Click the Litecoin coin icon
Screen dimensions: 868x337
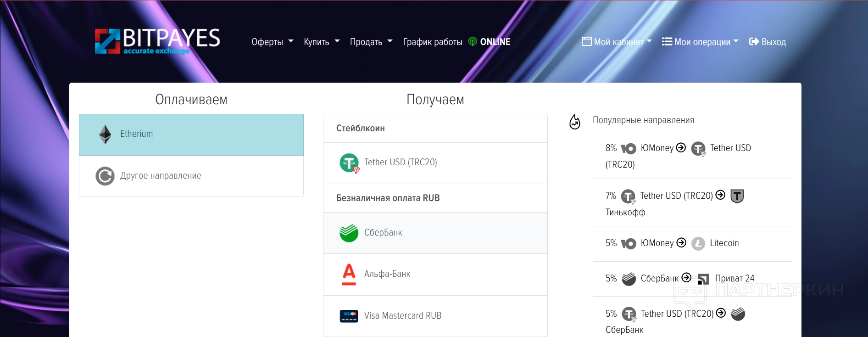[x=698, y=243]
